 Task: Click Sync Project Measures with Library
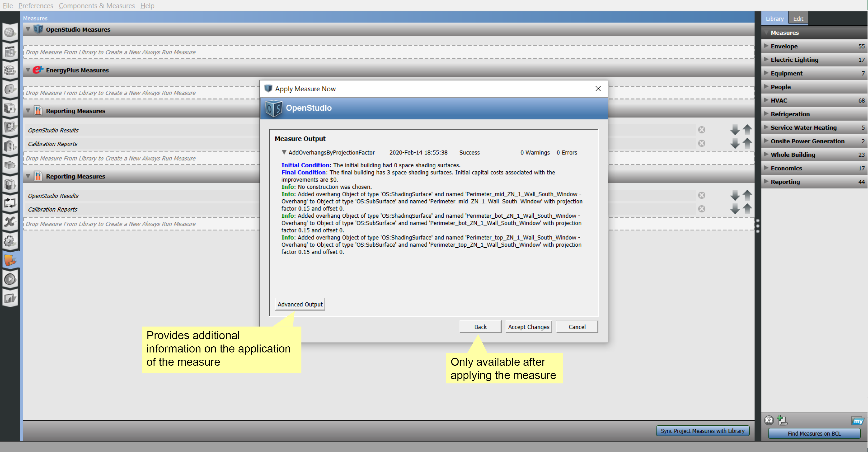click(703, 431)
